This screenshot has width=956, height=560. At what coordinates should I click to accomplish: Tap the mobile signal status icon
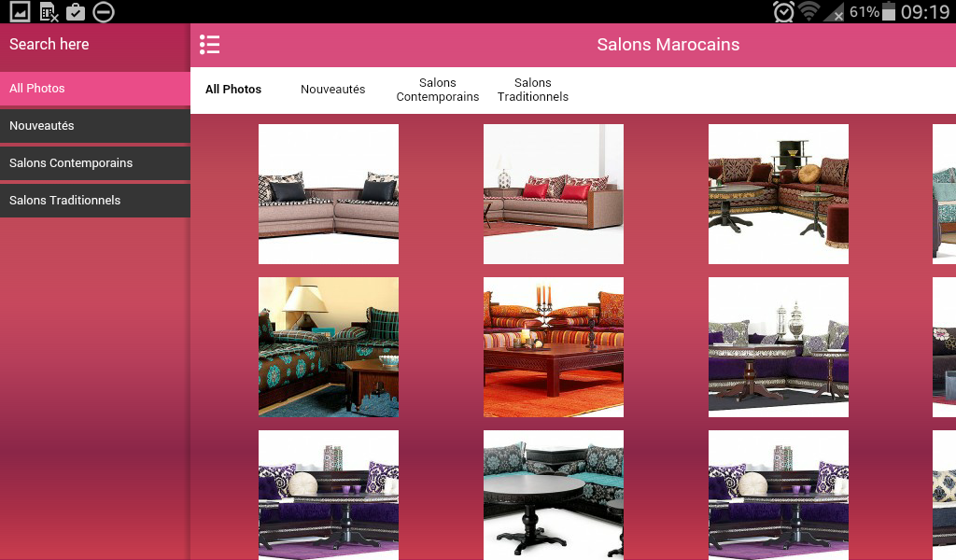pos(834,11)
